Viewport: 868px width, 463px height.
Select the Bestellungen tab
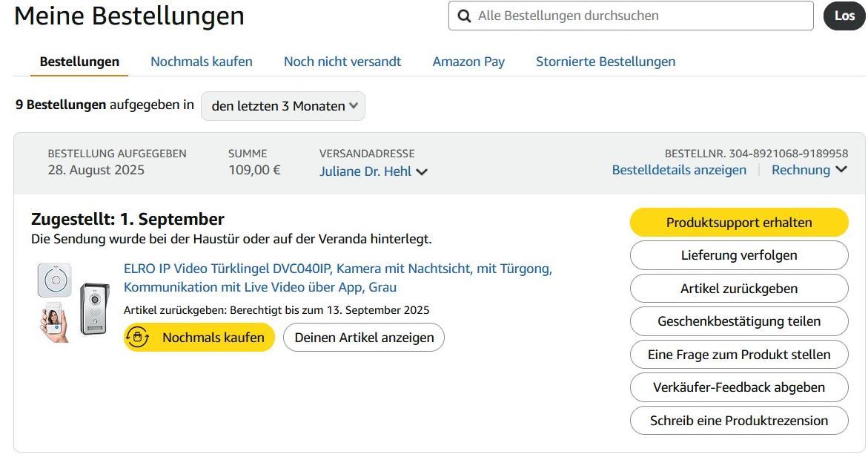tap(79, 62)
